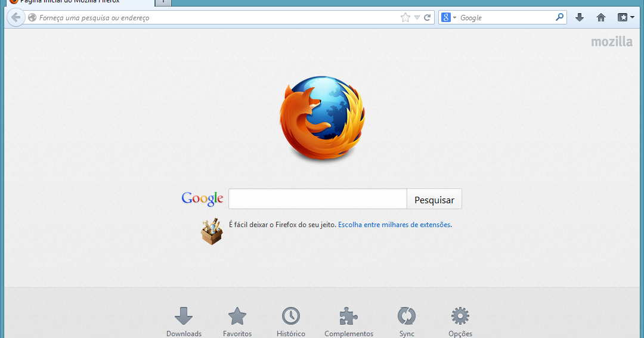This screenshot has width=644, height=338.
Task: Click the globe site identity icon
Action: tap(32, 18)
